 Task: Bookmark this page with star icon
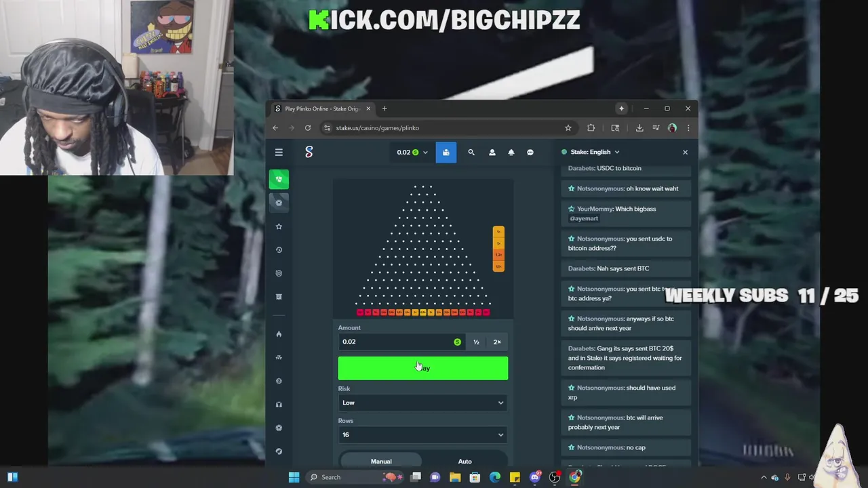tap(568, 128)
